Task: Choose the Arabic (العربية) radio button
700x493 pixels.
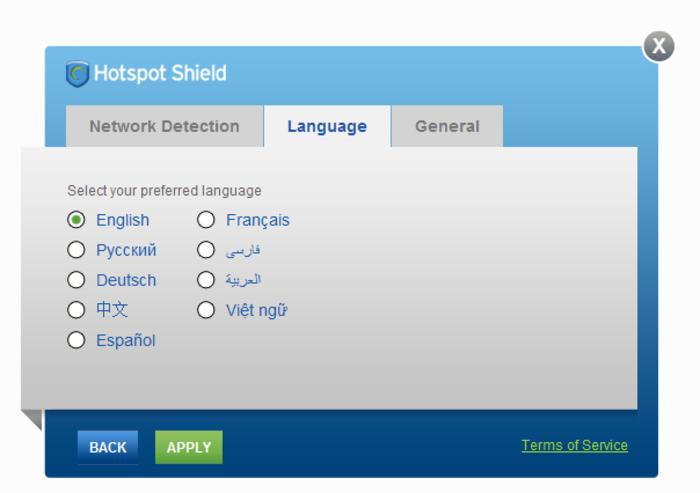Action: coord(206,280)
